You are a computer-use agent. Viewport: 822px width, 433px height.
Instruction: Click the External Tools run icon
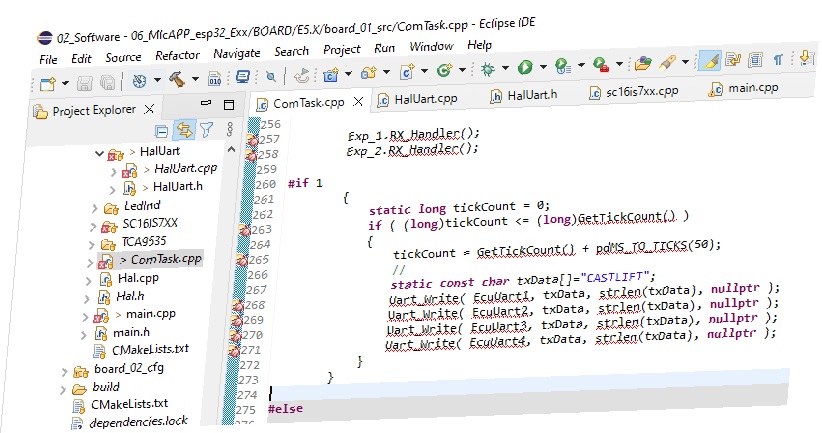pyautogui.click(x=601, y=64)
